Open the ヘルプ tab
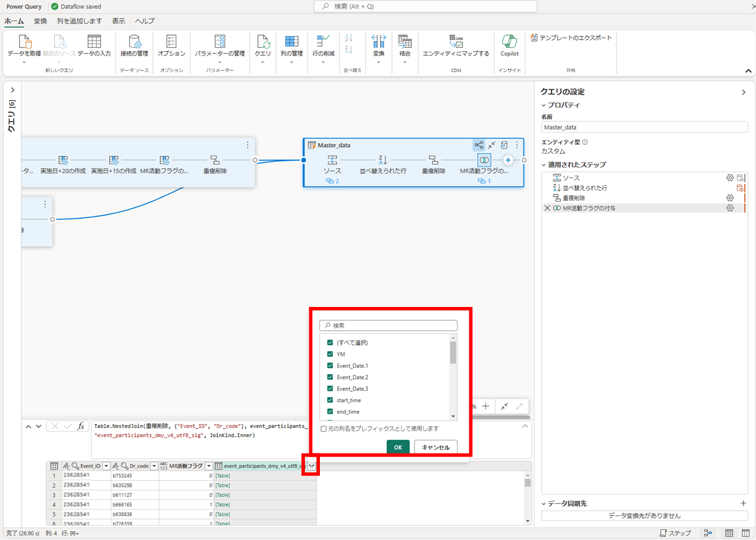The height and width of the screenshot is (540, 756). tap(145, 21)
